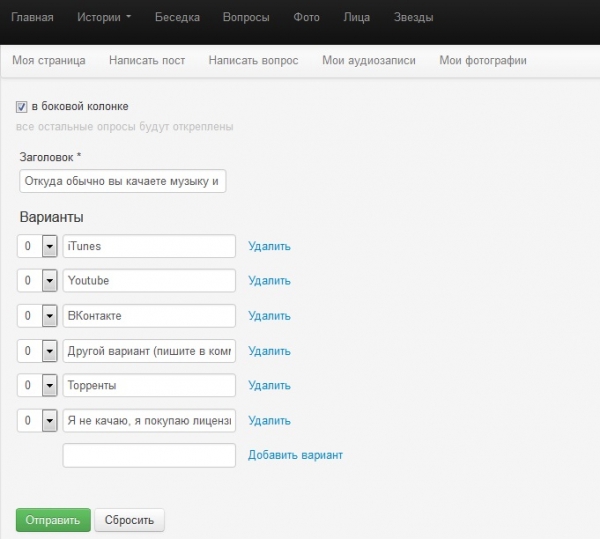Click the empty new option field

click(x=149, y=455)
